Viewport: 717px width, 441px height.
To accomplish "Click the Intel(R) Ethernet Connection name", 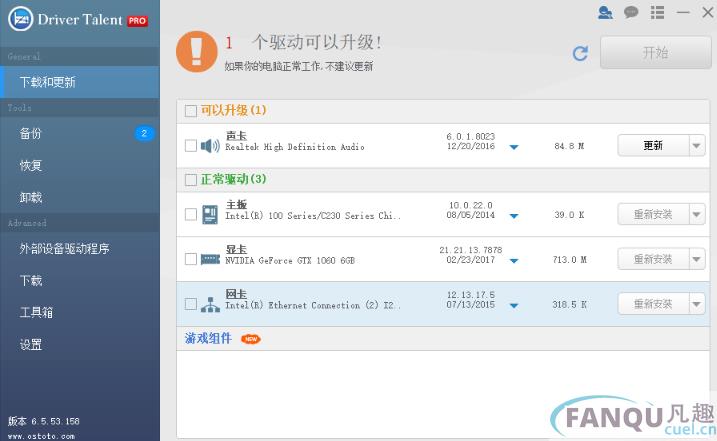I will (313, 306).
